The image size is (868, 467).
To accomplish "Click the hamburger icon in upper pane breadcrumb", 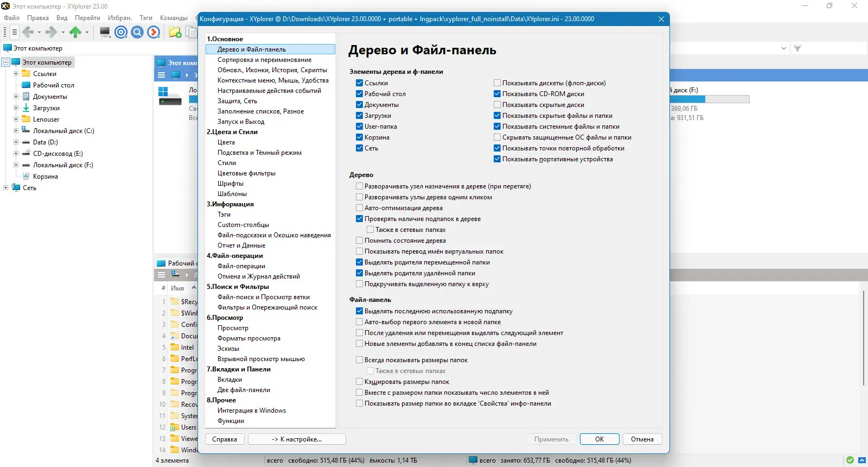I will click(161, 75).
